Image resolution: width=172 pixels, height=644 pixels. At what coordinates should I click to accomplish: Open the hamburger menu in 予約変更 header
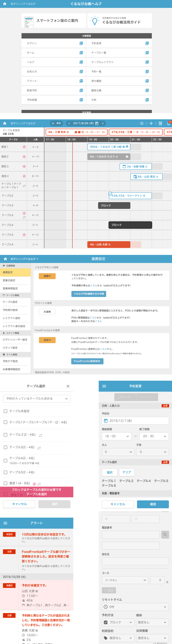104,386
